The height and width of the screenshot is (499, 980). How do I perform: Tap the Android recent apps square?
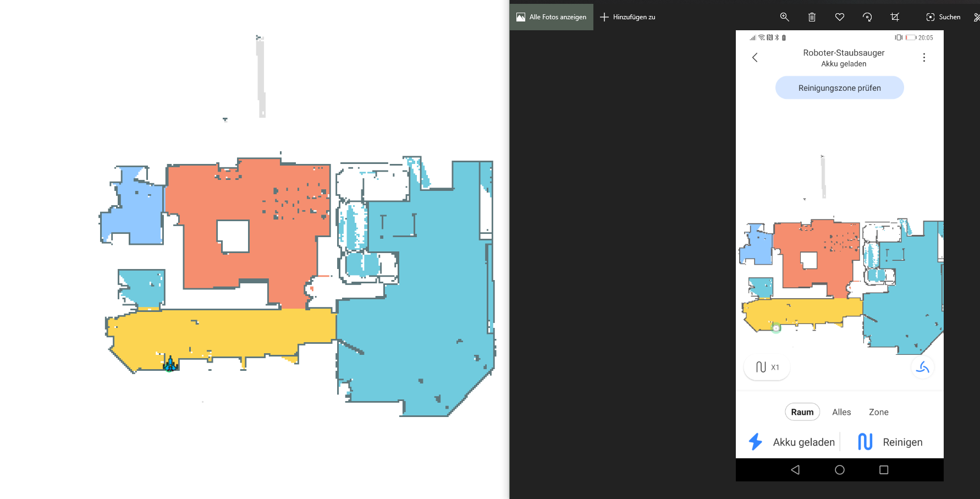pos(884,470)
